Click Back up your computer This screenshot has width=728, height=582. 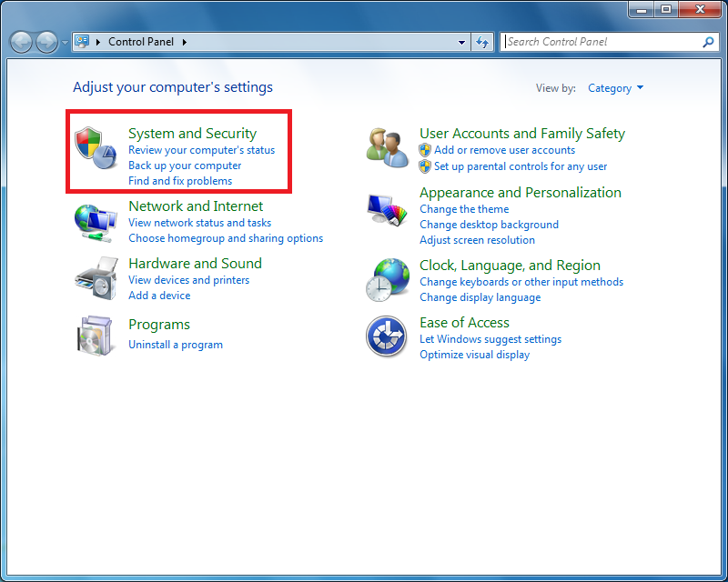(x=185, y=166)
